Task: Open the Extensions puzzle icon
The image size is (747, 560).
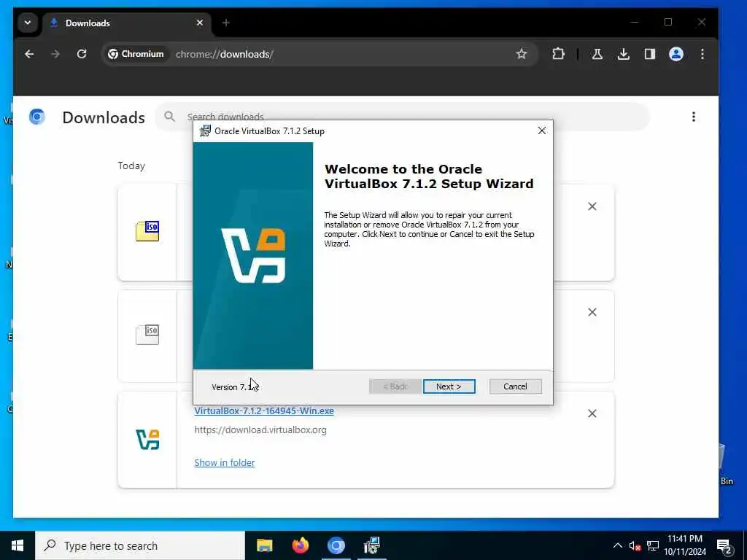Action: (558, 54)
